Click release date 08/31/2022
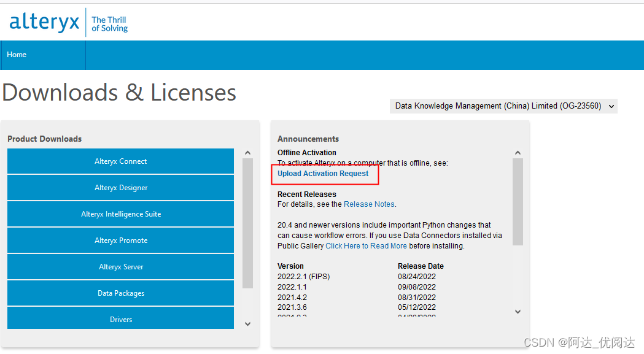644x354 pixels. click(x=417, y=298)
